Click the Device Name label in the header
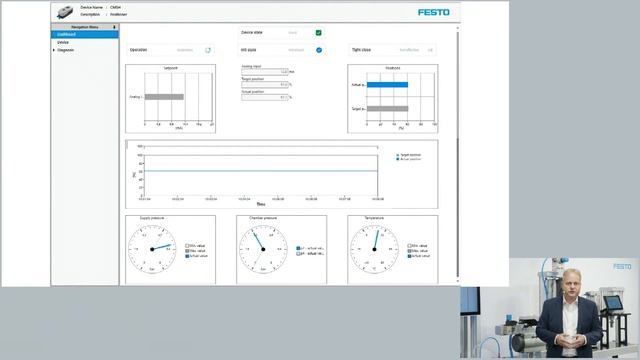Viewport: 640px width, 360px height. pos(91,8)
